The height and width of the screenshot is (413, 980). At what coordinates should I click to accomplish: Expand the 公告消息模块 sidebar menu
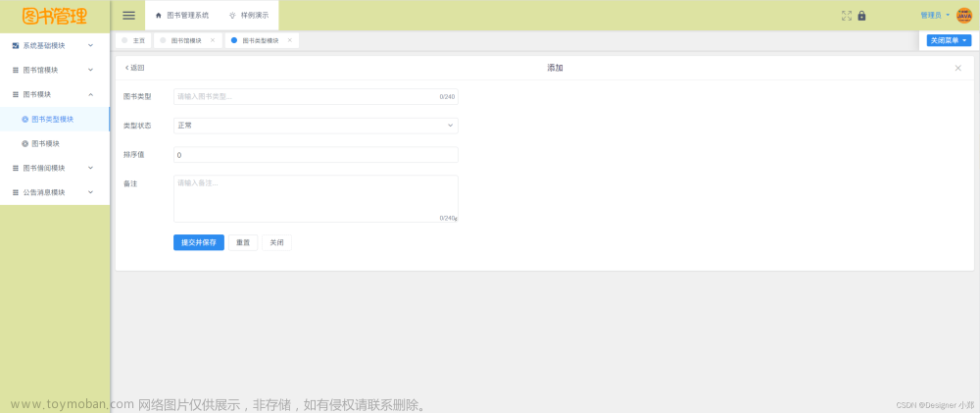(90, 192)
